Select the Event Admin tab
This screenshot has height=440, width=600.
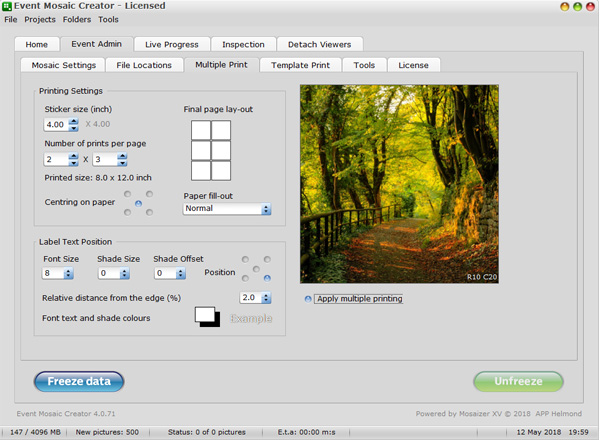(96, 44)
